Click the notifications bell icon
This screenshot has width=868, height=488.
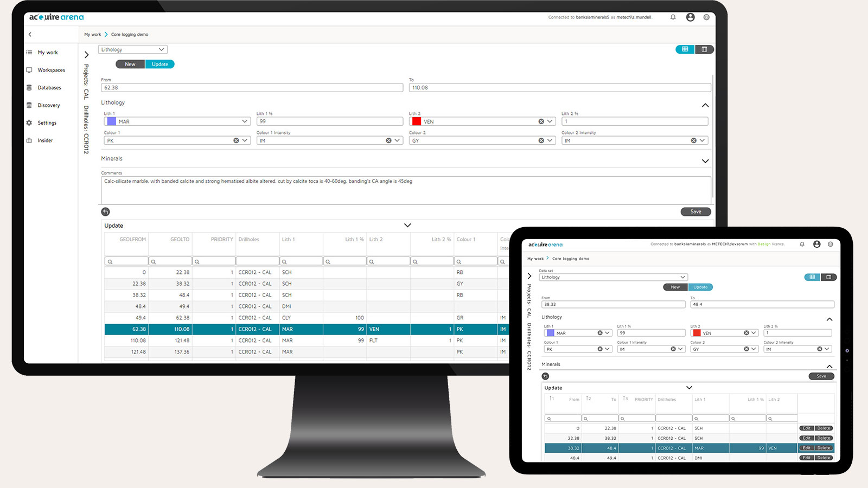[x=673, y=17]
